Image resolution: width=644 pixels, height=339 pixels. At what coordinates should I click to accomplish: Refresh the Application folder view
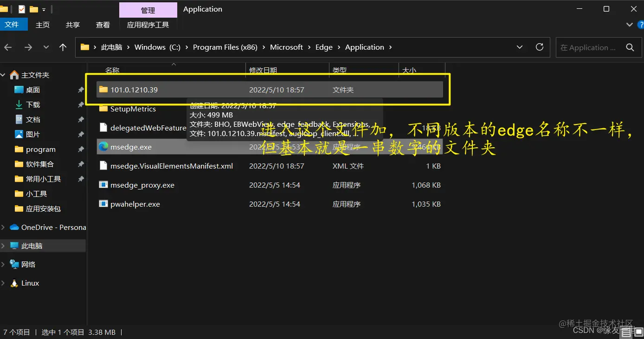tap(540, 47)
